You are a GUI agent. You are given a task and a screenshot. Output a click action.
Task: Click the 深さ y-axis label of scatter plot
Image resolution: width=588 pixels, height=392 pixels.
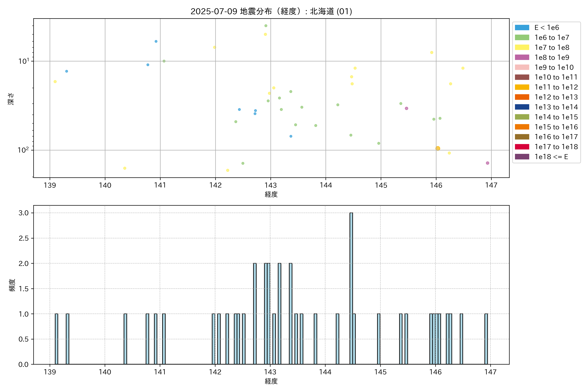coord(11,99)
